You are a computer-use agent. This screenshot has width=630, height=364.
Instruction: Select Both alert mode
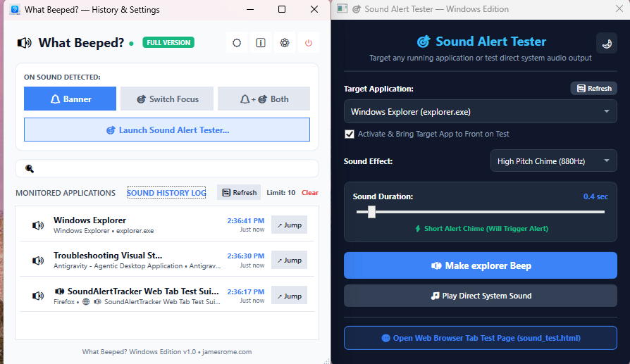[264, 99]
